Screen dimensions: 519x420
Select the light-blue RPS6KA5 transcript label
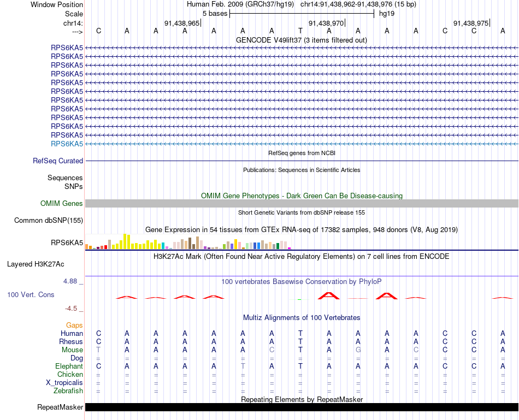tap(67, 144)
